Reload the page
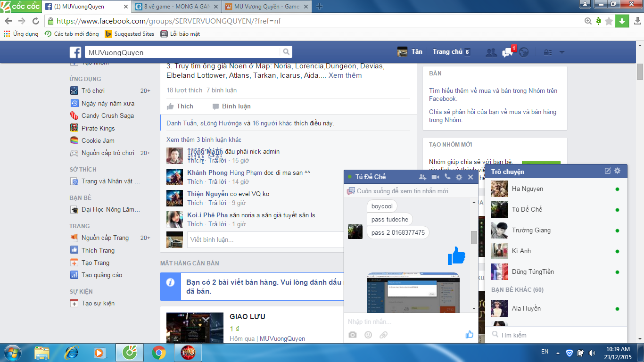Viewport: 644px width, 362px height. [x=35, y=21]
